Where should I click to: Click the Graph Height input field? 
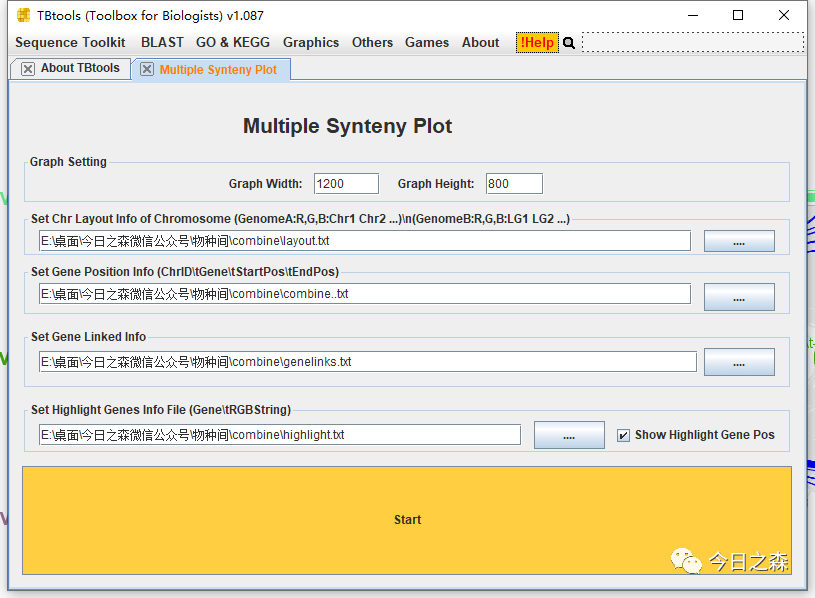click(x=514, y=183)
